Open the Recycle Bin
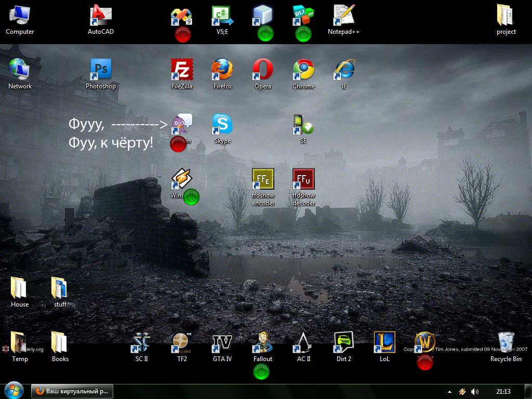The width and height of the screenshot is (532, 399). 506,343
